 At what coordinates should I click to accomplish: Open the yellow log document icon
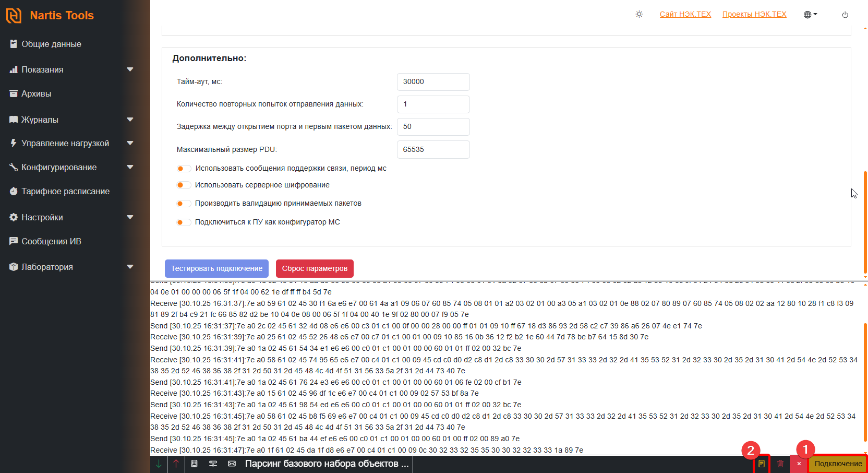(x=762, y=464)
